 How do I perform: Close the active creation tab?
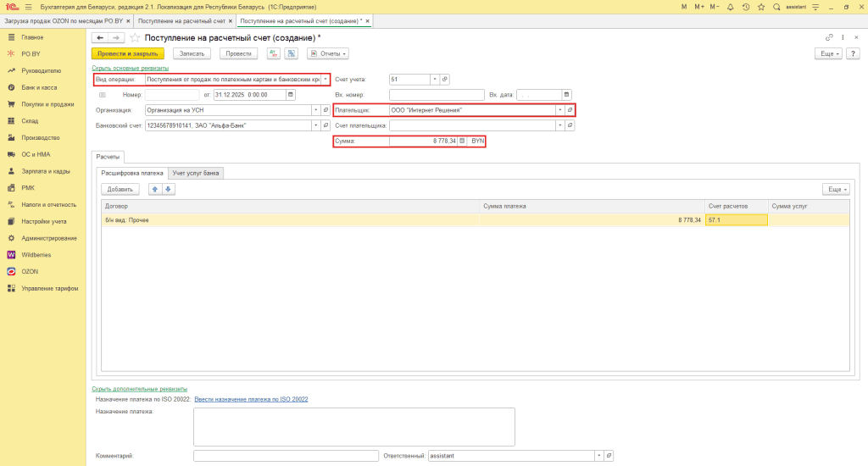[x=367, y=21]
